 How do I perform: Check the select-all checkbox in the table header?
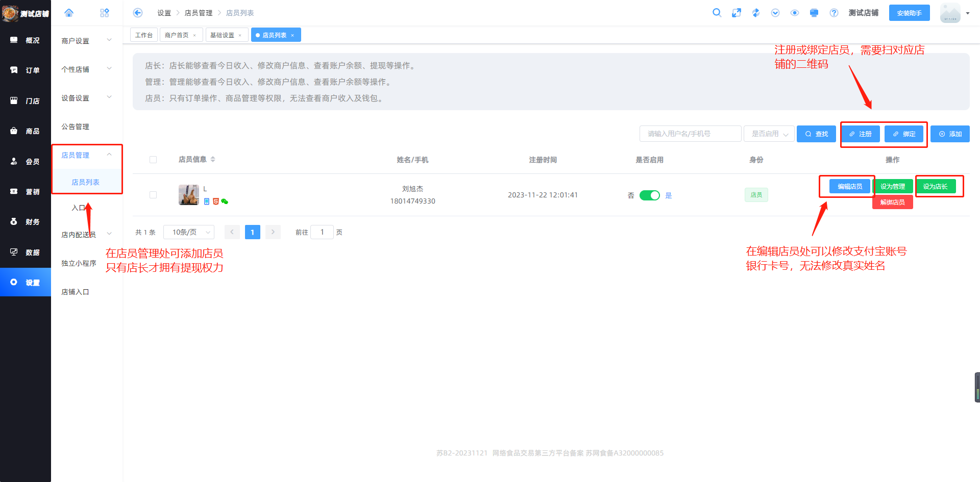(153, 160)
